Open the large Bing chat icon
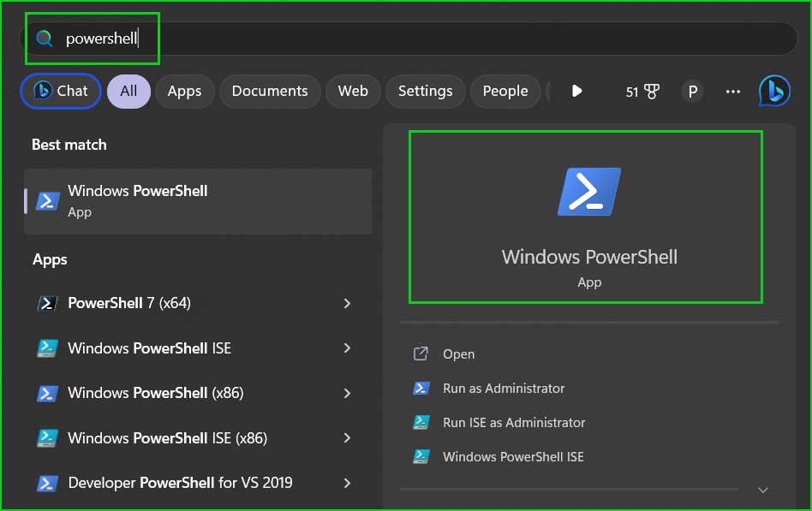 (x=774, y=91)
